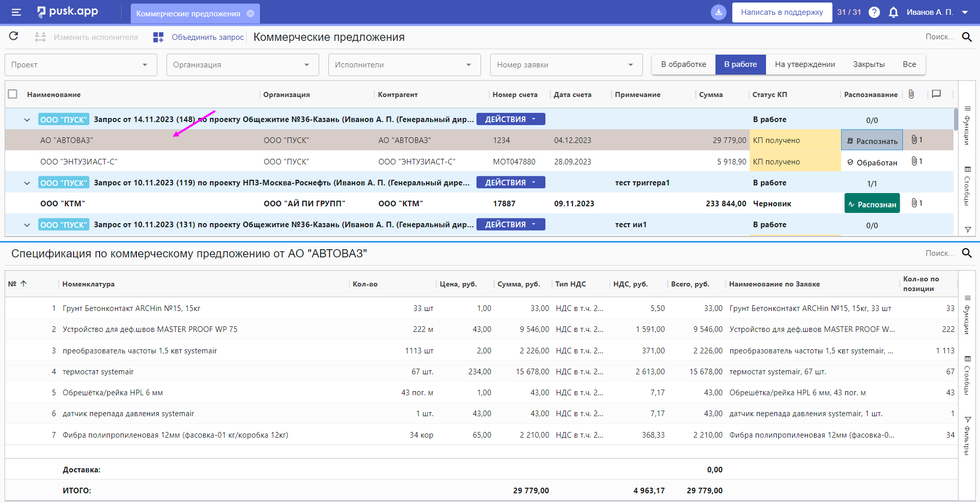Click the specification search magnifier icon
The image size is (980, 503).
coord(967,253)
